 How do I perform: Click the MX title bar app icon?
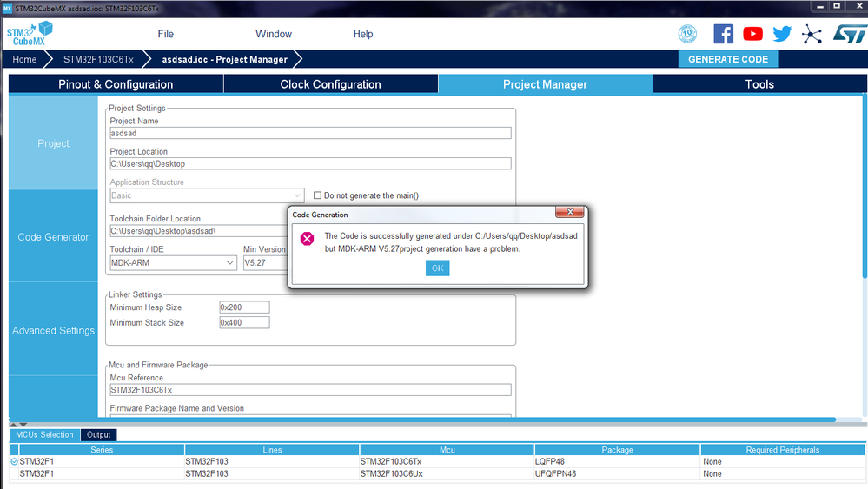click(7, 9)
